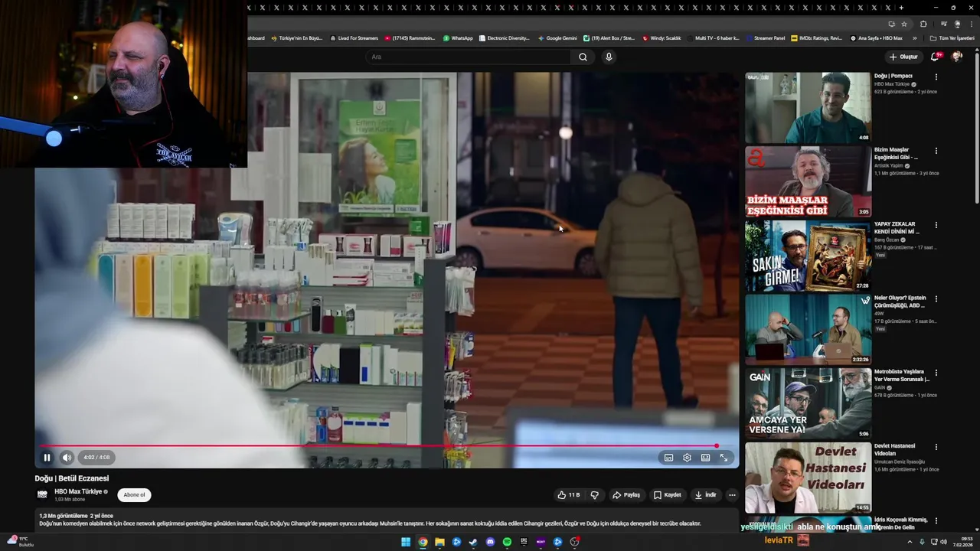
Task: Click the İndir download button
Action: point(705,495)
